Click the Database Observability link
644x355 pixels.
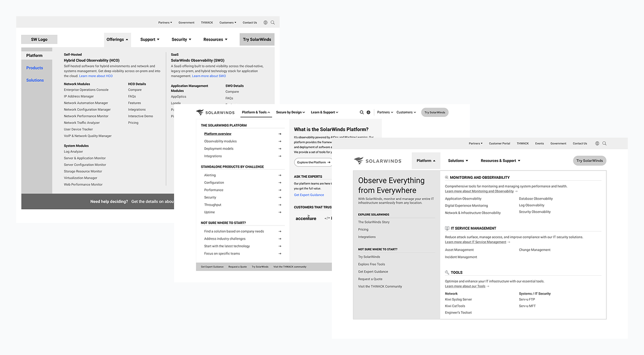point(536,199)
